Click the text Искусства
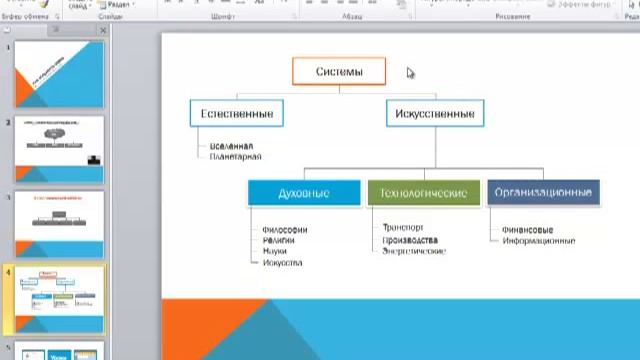The height and width of the screenshot is (360, 640). pyautogui.click(x=282, y=263)
